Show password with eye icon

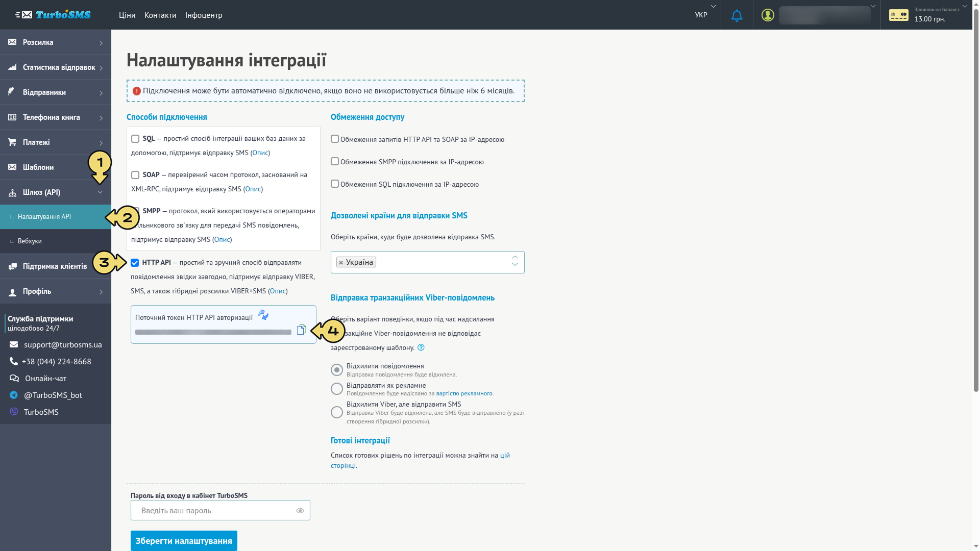click(300, 511)
